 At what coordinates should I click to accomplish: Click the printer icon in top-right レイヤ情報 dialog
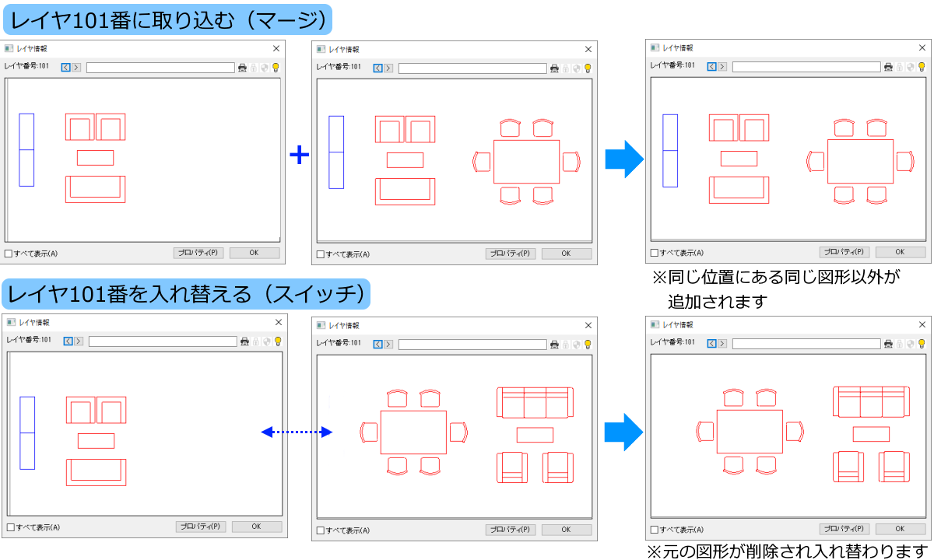[888, 67]
